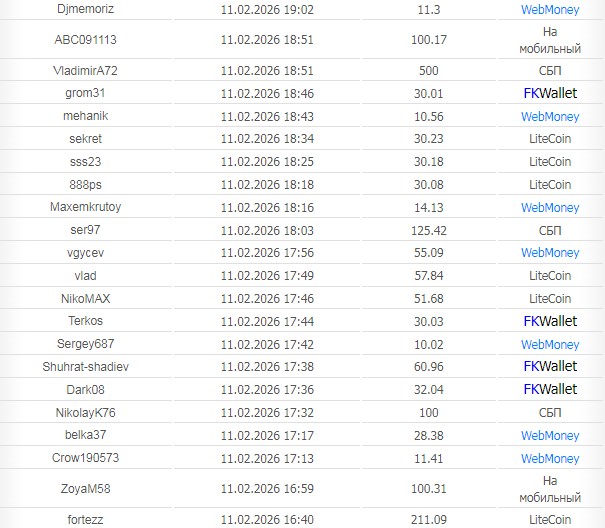Open FKWallet link for Shuhrat-shadiev
Viewport: 605px width, 528px height.
[549, 367]
